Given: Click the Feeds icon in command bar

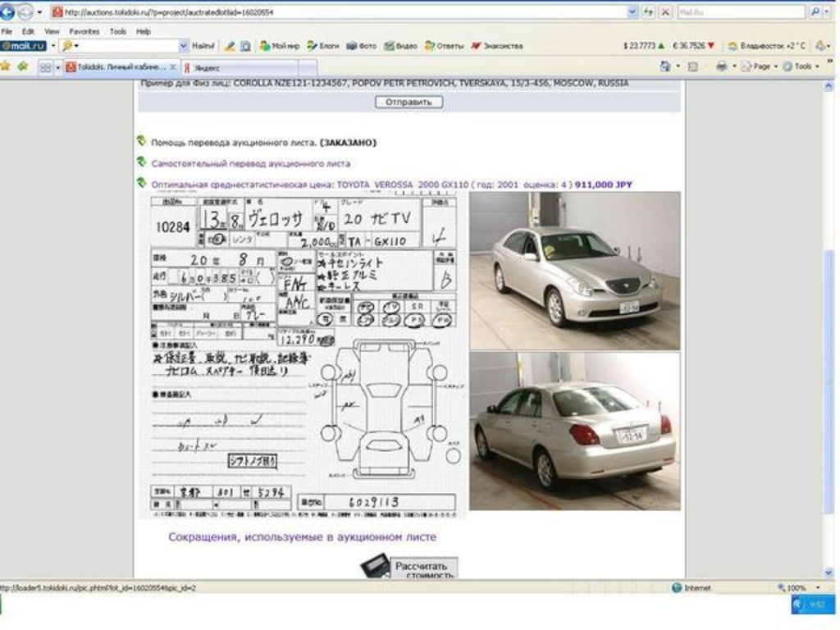Looking at the screenshot, I should tap(692, 66).
